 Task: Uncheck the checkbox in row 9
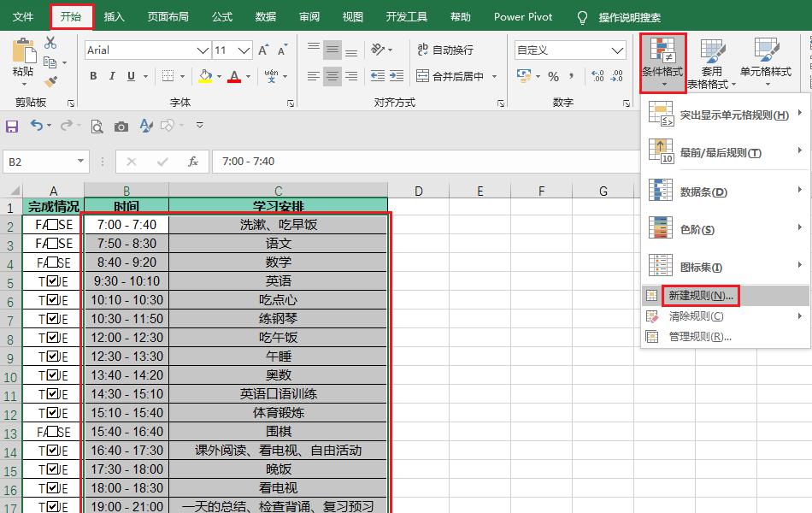coord(53,356)
